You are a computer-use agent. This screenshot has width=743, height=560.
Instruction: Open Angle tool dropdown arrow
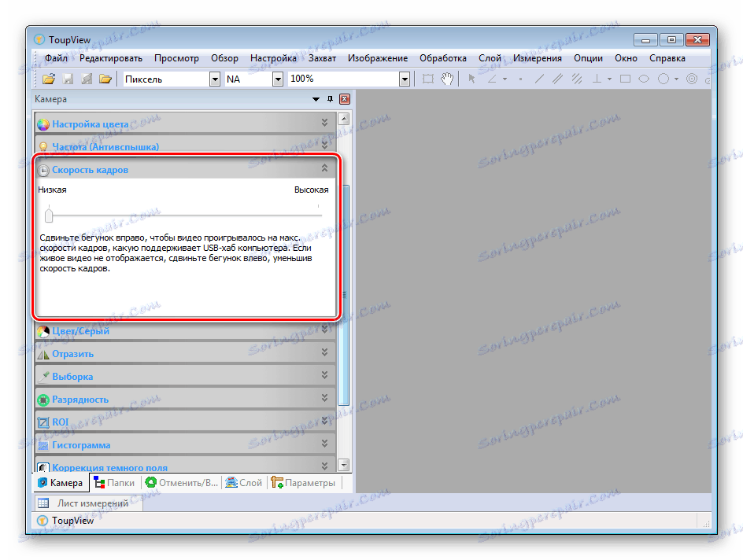(x=505, y=79)
